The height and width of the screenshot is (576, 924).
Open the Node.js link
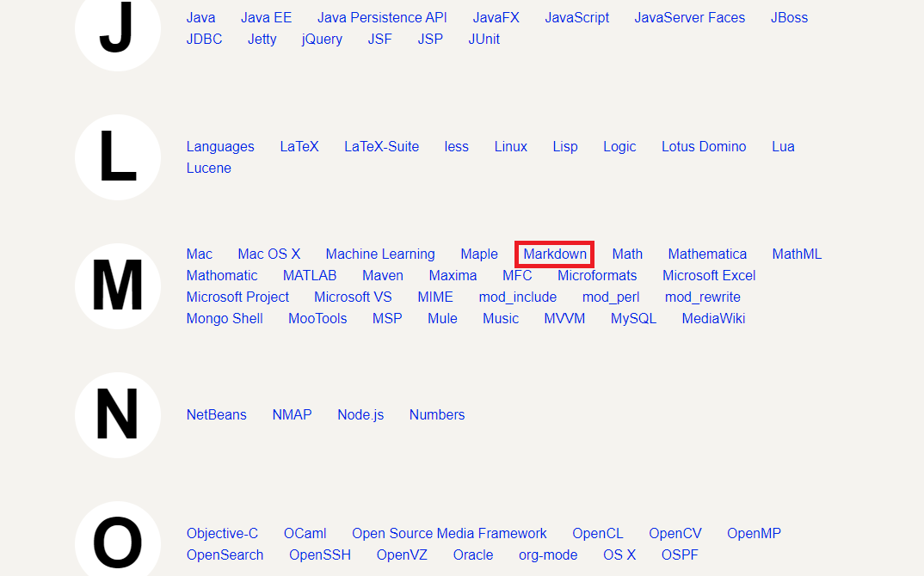[x=360, y=414]
